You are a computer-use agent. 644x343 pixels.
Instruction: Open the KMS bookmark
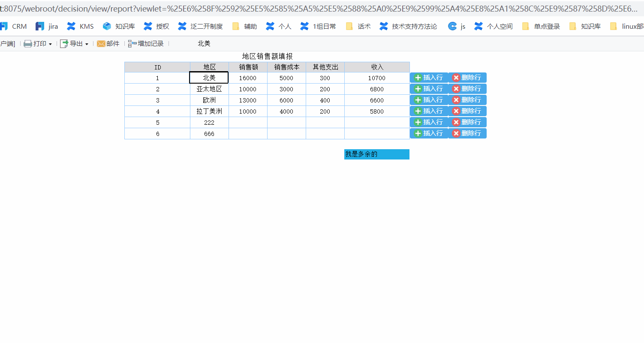pyautogui.click(x=80, y=26)
